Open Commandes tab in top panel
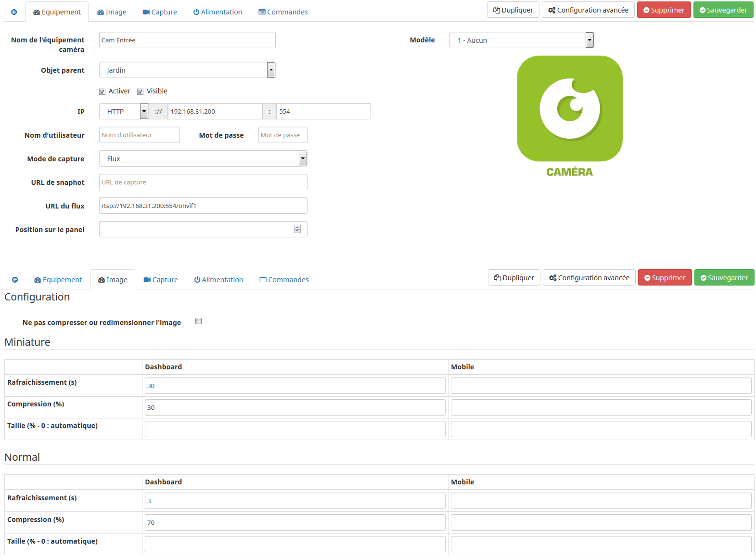This screenshot has height=560, width=756. pos(283,12)
